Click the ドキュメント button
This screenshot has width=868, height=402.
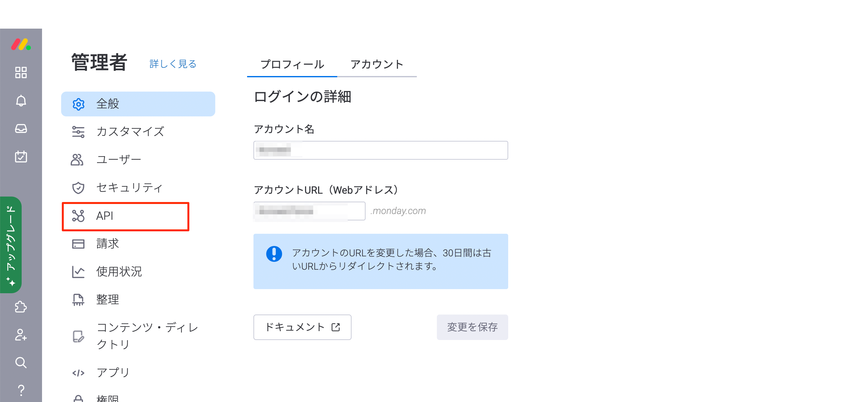click(x=302, y=327)
